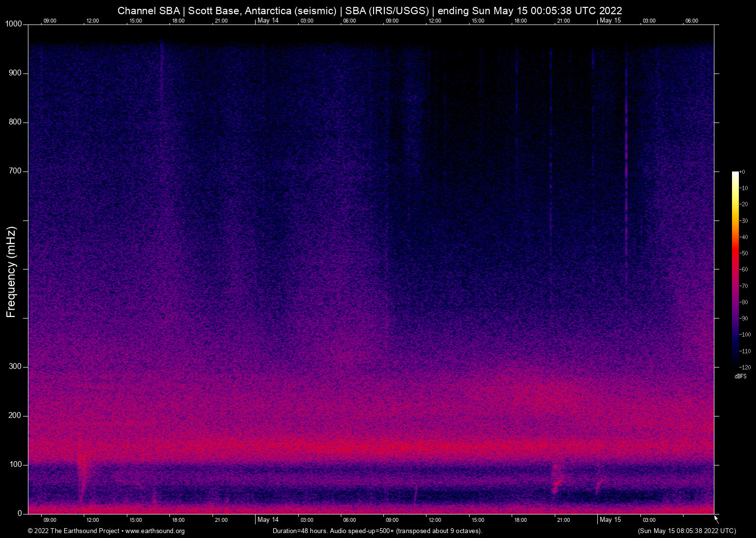The height and width of the screenshot is (538, 756).
Task: Click the dBFS unit label
Action: click(740, 376)
